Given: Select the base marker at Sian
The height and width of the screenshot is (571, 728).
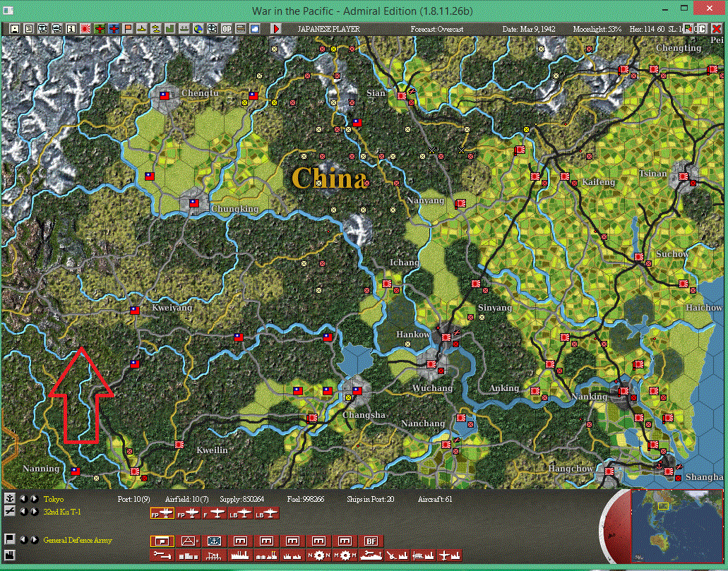Looking at the screenshot, I should point(402,95).
